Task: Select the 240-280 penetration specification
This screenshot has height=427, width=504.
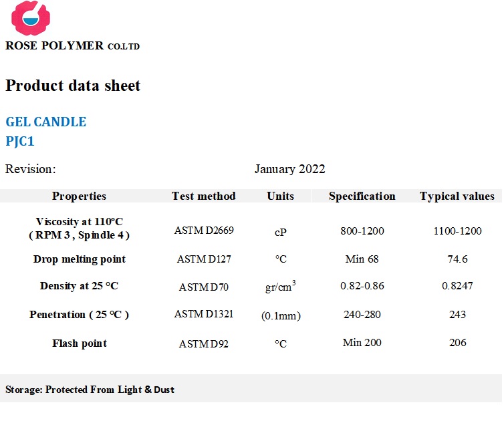Action: pyautogui.click(x=362, y=314)
